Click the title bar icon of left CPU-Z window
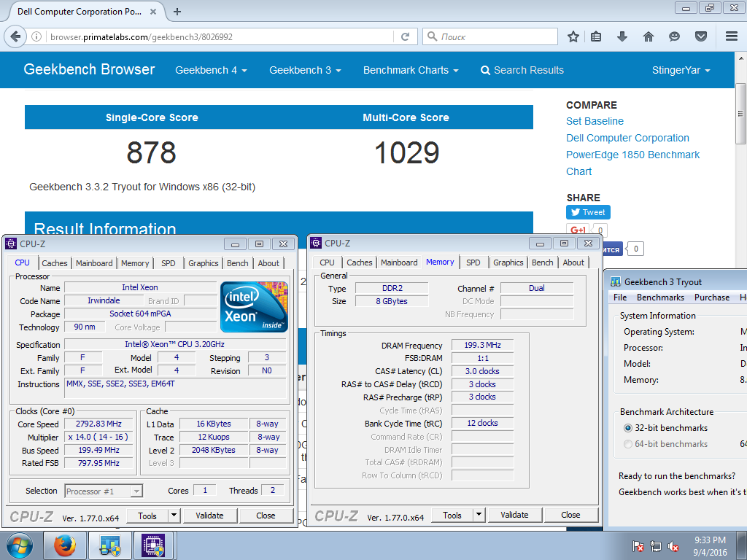The height and width of the screenshot is (560, 747). 10,244
